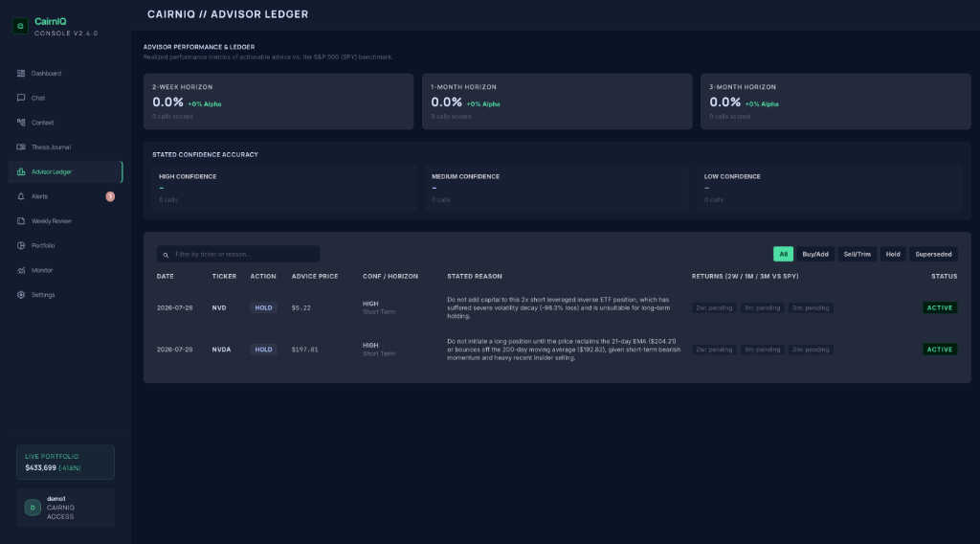The height and width of the screenshot is (544, 980).
Task: Open the 1-Month Horizon card
Action: (557, 102)
